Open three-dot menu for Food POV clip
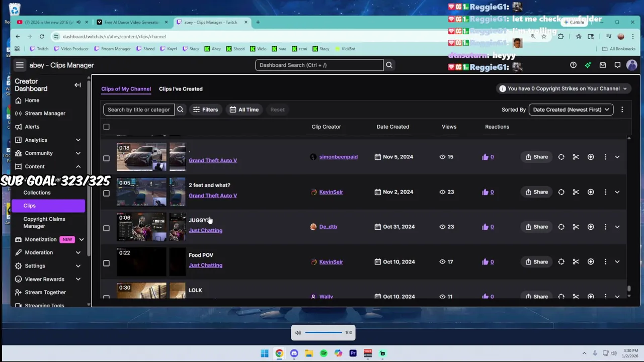 click(605, 261)
